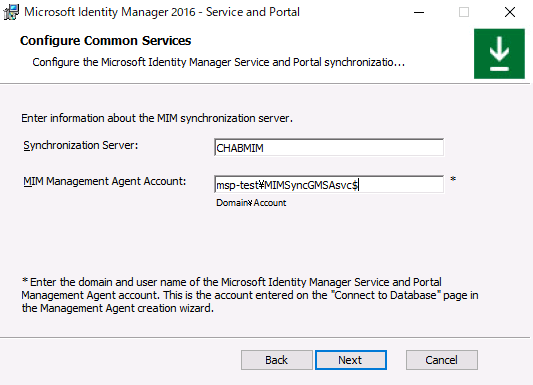Click the truncated header description text
533x385 pixels.
(x=219, y=63)
